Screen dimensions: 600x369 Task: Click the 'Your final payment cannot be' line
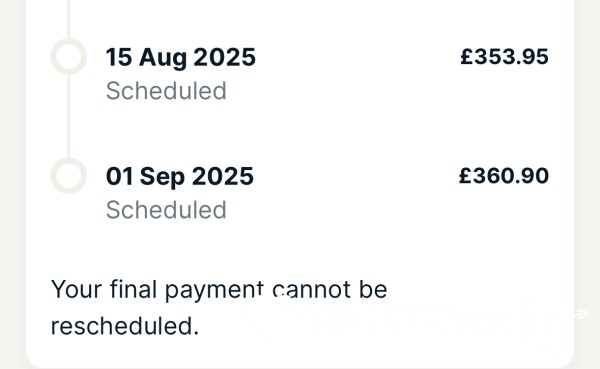tap(219, 290)
